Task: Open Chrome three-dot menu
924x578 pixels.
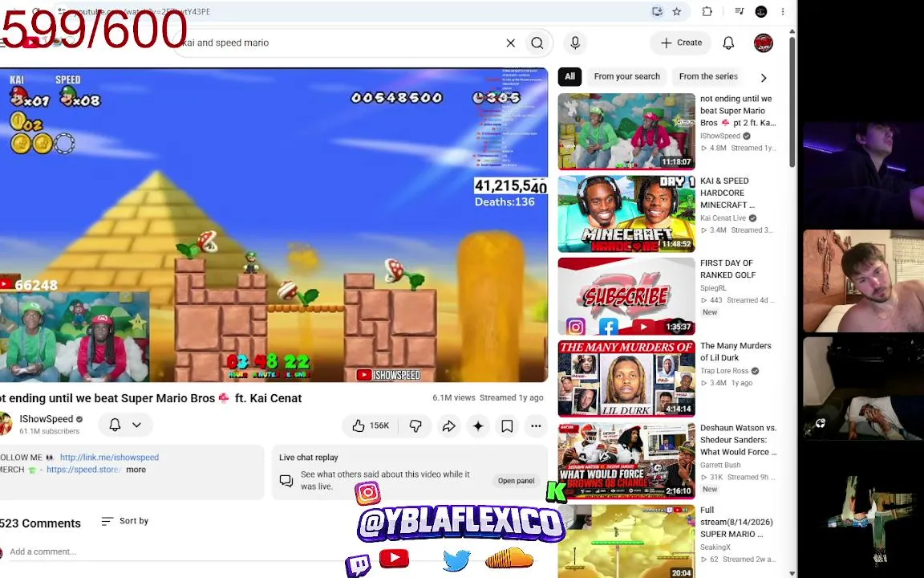Action: point(783,11)
